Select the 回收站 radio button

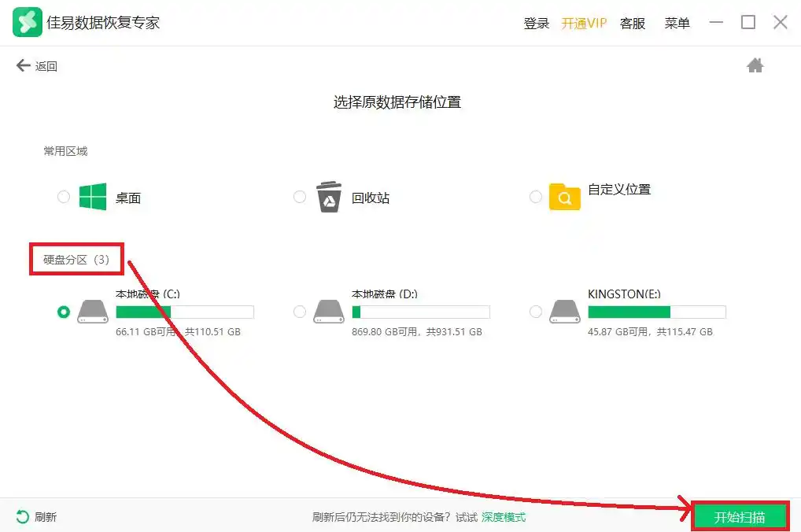tap(300, 197)
